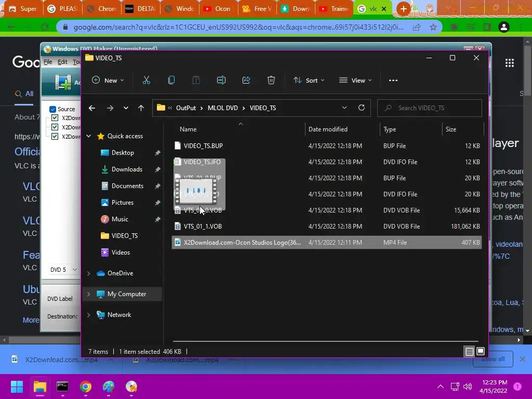
Task: Expand the My Computer tree node
Action: pyautogui.click(x=88, y=294)
